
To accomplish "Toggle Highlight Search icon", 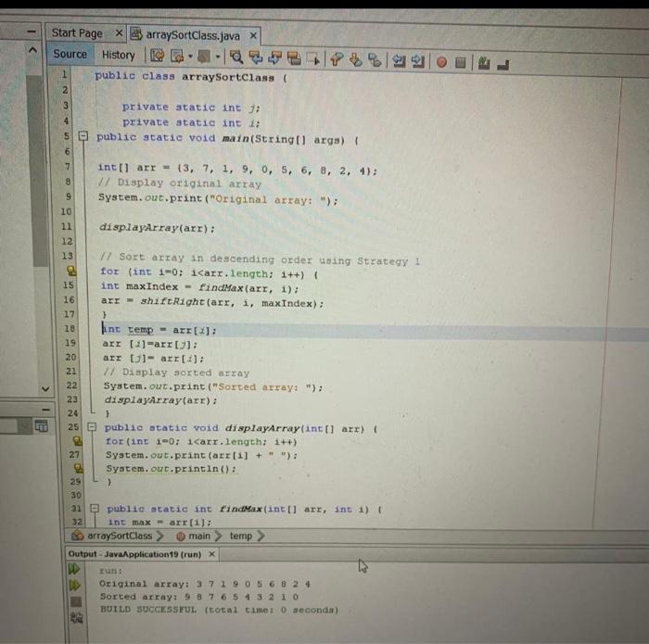I will pos(294,58).
